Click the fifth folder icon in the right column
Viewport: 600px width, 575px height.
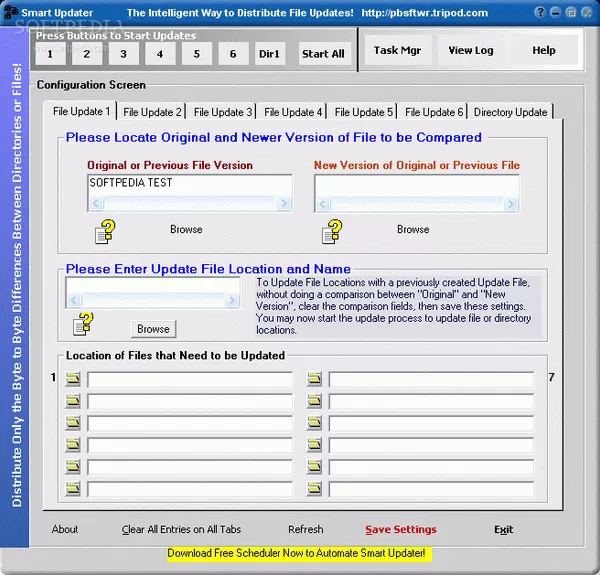pyautogui.click(x=314, y=467)
